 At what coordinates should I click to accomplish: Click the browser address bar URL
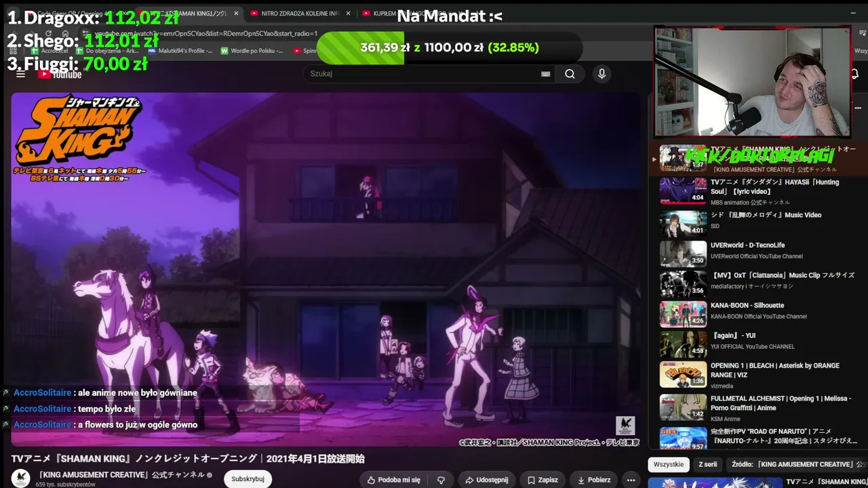coord(205,33)
